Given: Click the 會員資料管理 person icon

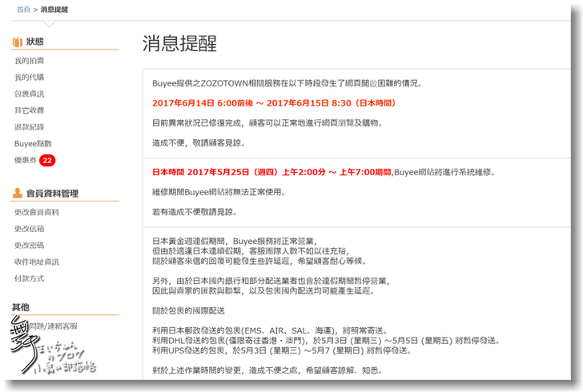Looking at the screenshot, I should [17, 193].
